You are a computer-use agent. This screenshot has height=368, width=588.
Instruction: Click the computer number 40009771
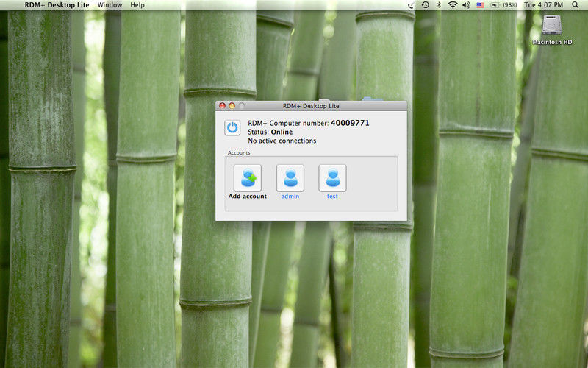point(350,123)
